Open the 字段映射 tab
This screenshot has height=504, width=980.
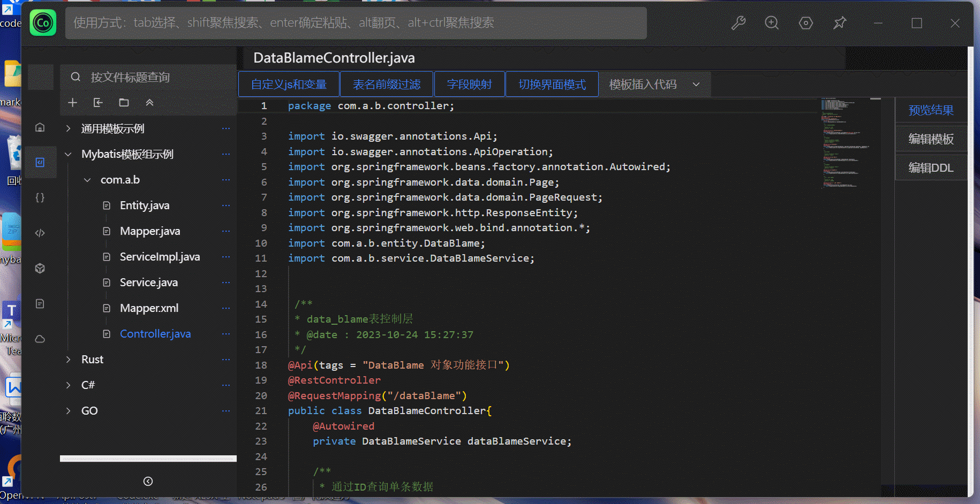(x=469, y=85)
